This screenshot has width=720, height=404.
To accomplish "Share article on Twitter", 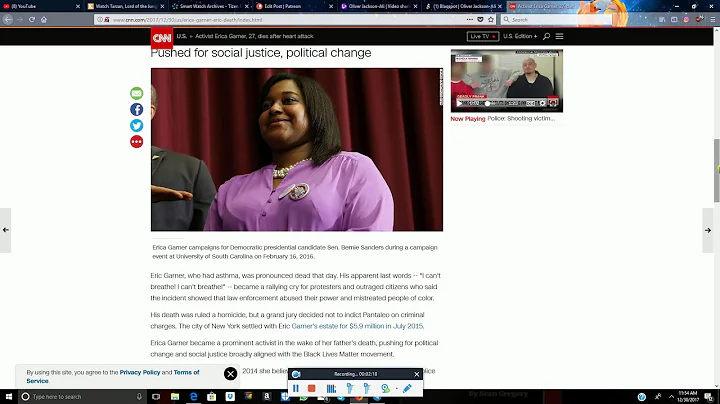I will 136,125.
